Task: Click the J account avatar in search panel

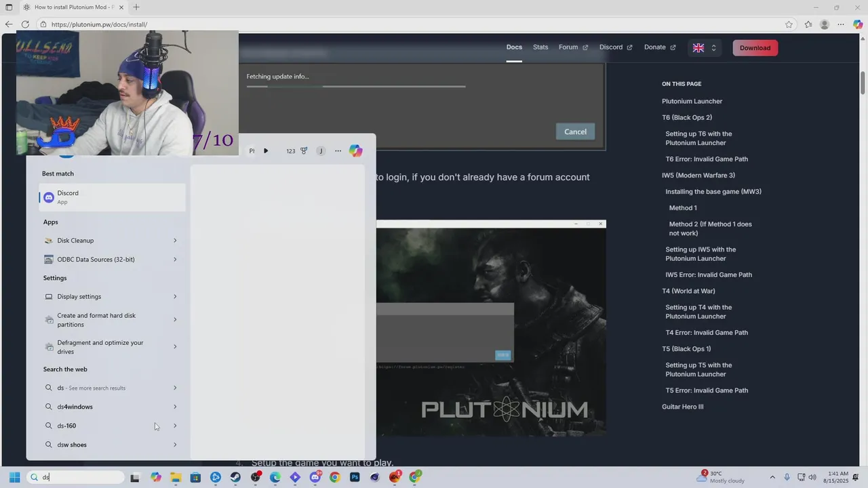Action: click(x=321, y=151)
